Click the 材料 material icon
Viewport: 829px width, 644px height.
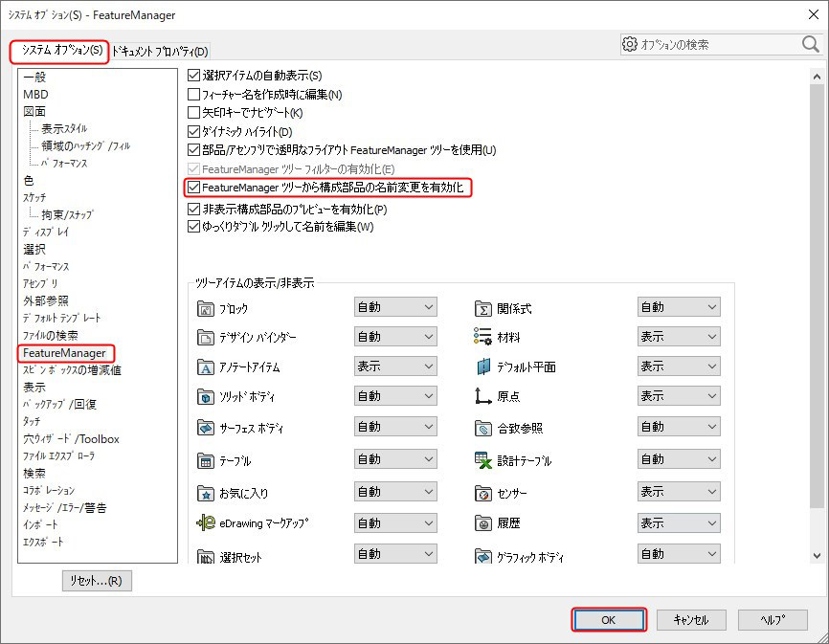pos(483,337)
